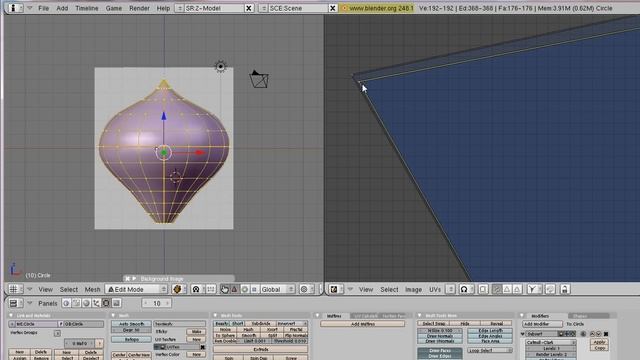Open the Add menu
Image resolution: width=640 pixels, height=360 pixels.
62,8
